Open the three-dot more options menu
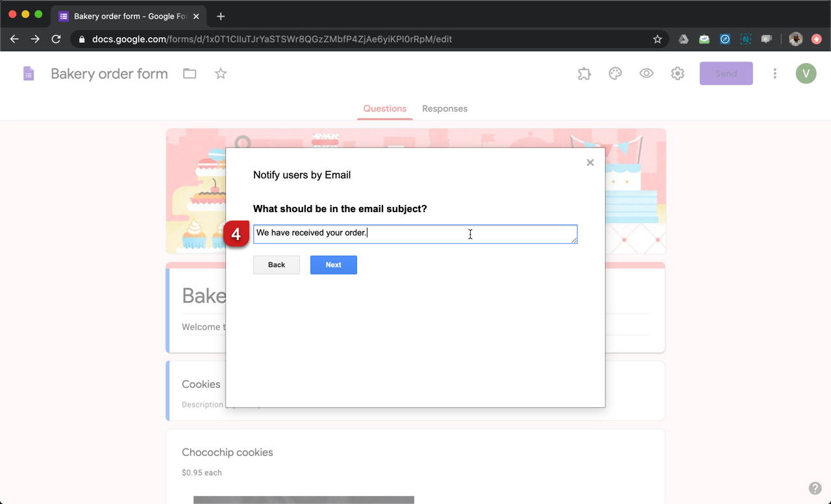831x504 pixels. tap(775, 73)
